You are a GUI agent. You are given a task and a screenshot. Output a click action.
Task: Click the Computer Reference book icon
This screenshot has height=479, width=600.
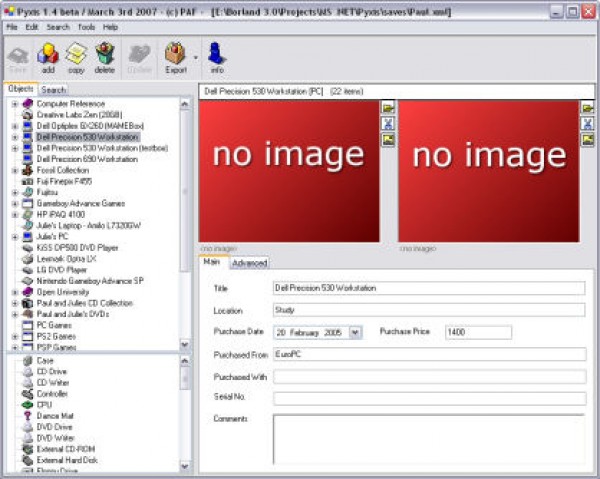(28, 103)
